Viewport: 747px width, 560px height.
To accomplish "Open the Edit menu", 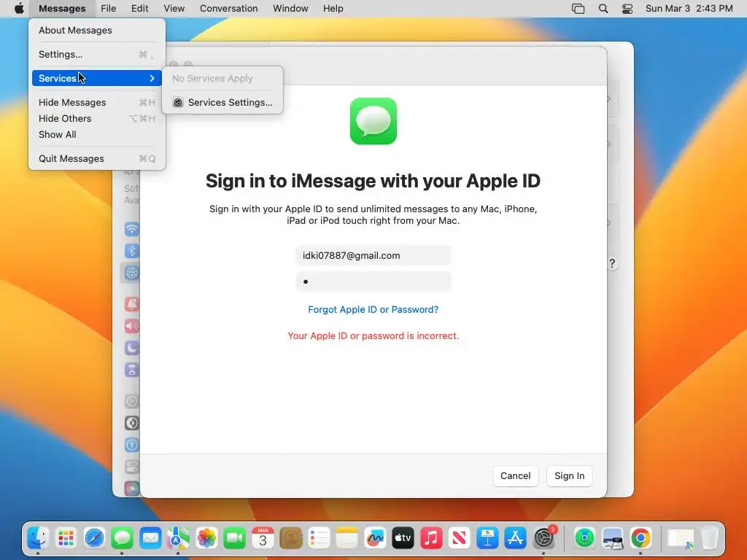I will pos(139,9).
